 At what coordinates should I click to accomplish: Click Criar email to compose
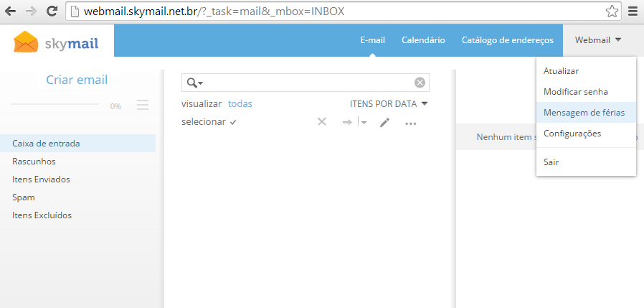point(77,80)
